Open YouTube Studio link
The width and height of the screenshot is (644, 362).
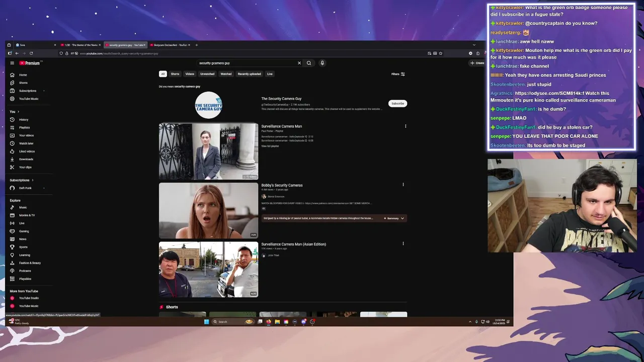coord(28,298)
